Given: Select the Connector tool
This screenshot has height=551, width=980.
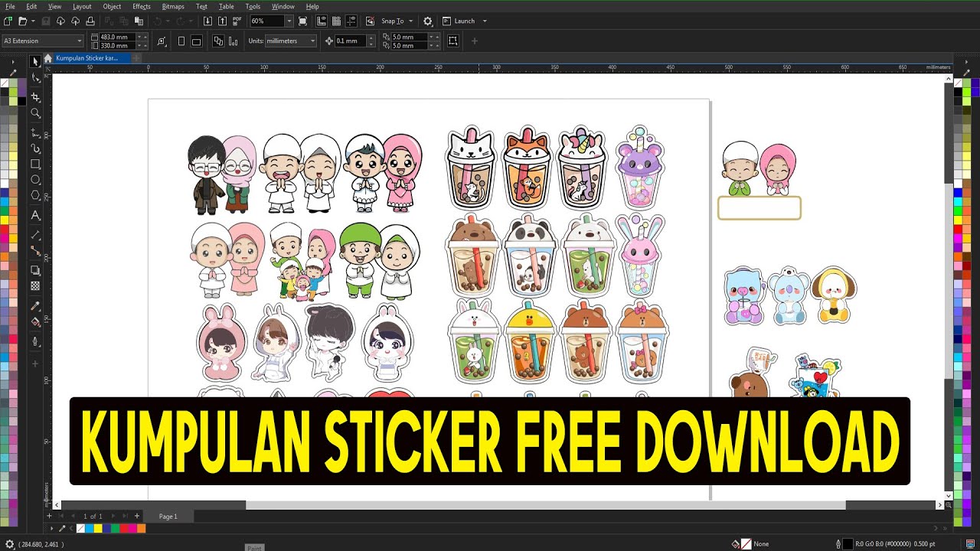Looking at the screenshot, I should 35,251.
